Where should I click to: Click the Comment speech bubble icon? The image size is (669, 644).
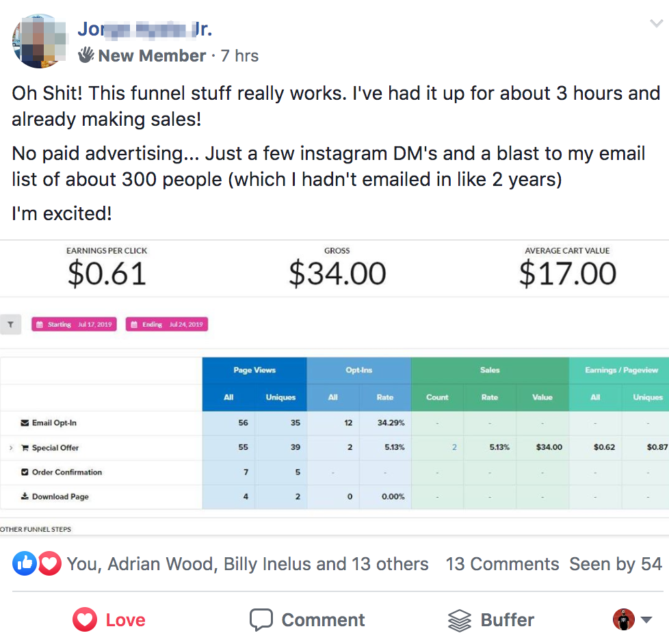point(261,619)
